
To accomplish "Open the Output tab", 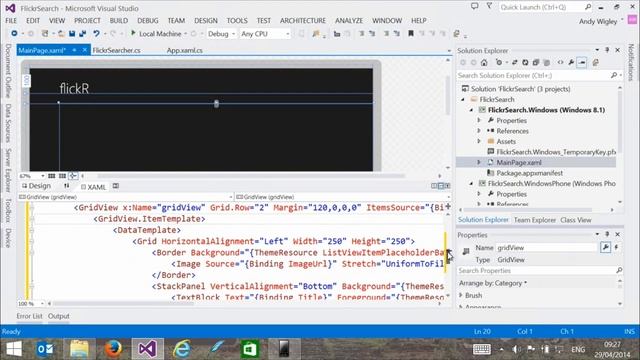I will point(58,316).
